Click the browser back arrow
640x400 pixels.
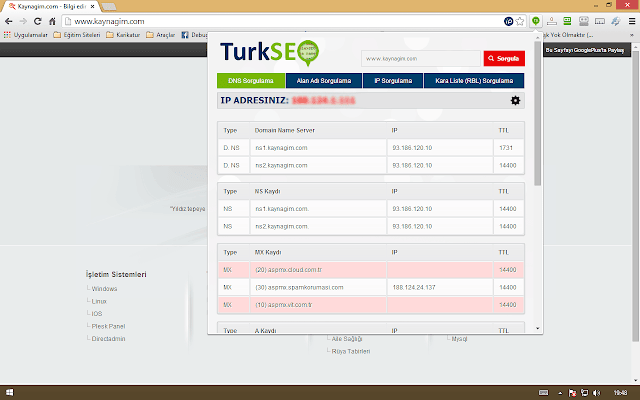[9, 21]
